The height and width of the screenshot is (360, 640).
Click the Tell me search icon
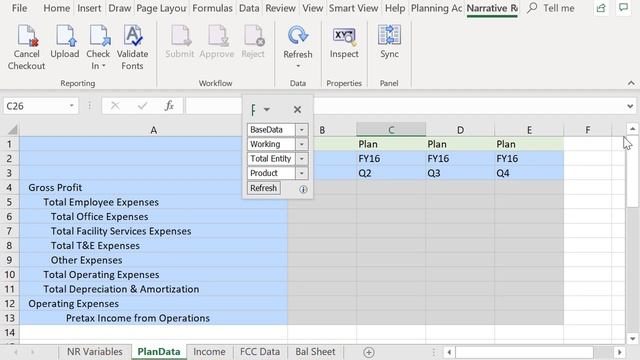tap(532, 8)
